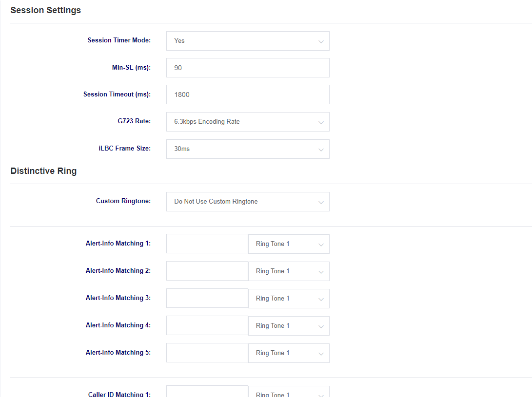532x397 pixels.
Task: Select the "Min-SE (ms):" label text
Action: point(131,68)
